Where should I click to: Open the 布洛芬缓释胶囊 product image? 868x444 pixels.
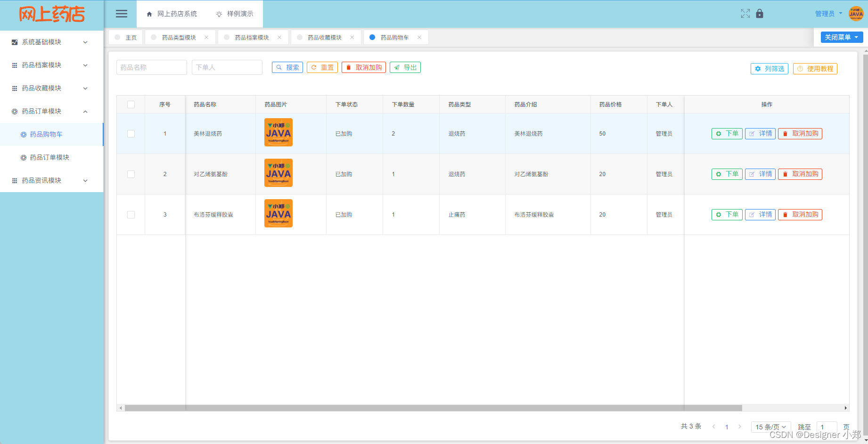click(x=278, y=213)
